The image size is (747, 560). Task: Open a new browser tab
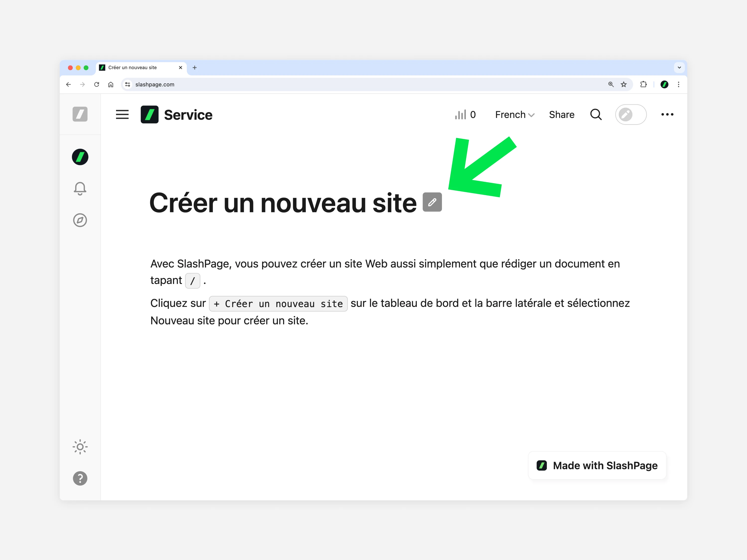click(x=194, y=67)
